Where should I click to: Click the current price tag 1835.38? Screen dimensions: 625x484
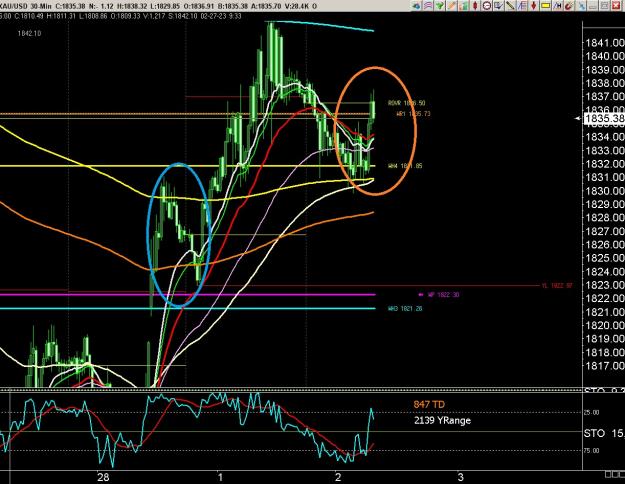point(604,118)
